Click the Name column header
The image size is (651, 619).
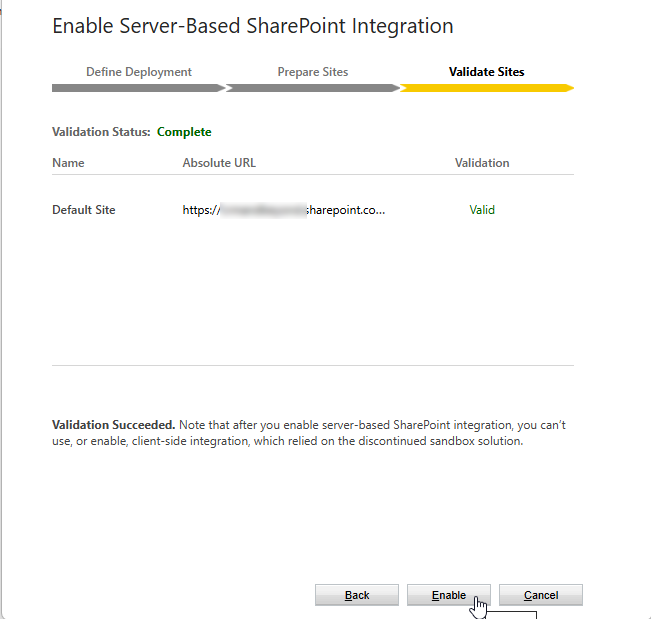pos(68,163)
